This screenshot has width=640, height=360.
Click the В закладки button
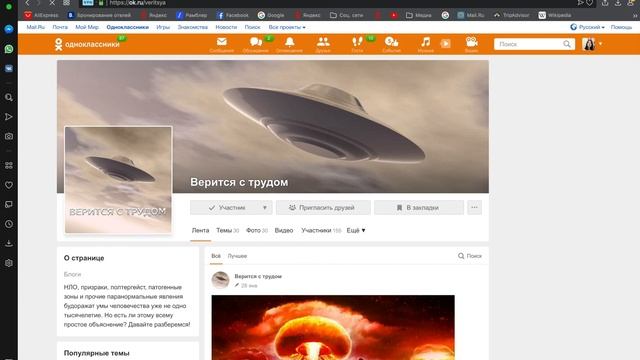point(419,207)
